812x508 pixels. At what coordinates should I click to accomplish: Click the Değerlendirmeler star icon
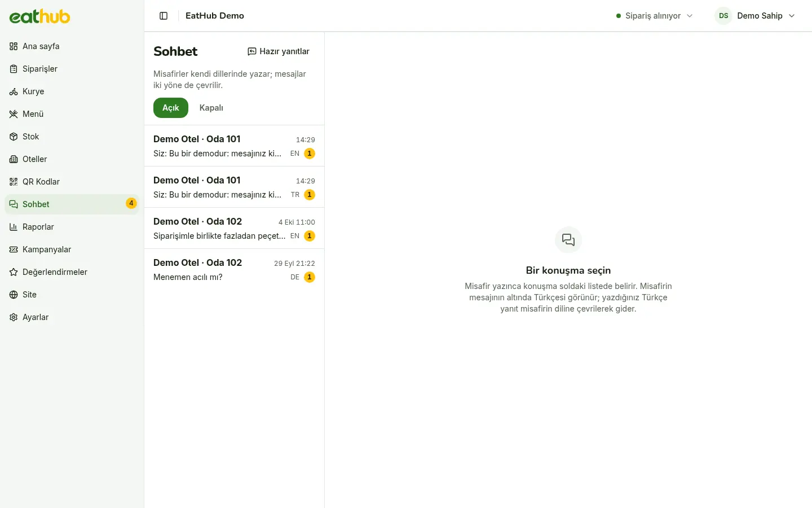point(14,272)
